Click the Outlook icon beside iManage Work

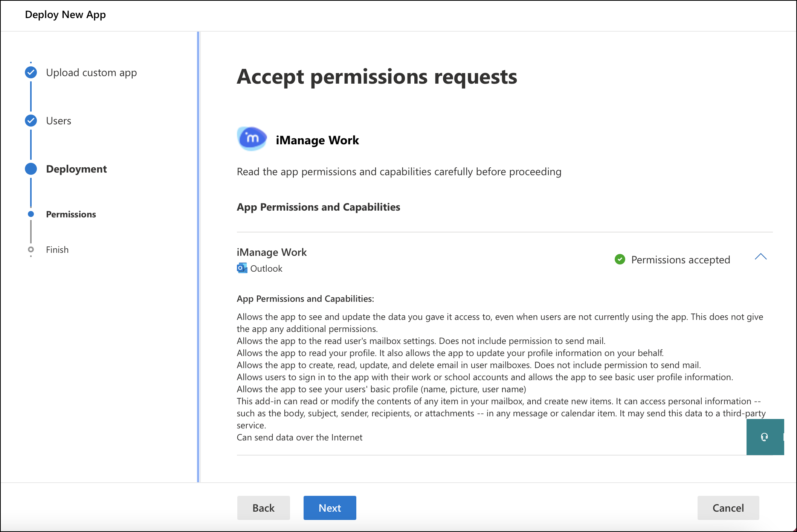point(241,268)
